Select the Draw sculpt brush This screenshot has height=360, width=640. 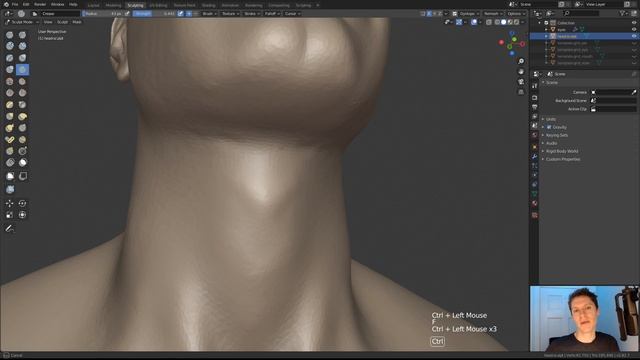(10, 35)
